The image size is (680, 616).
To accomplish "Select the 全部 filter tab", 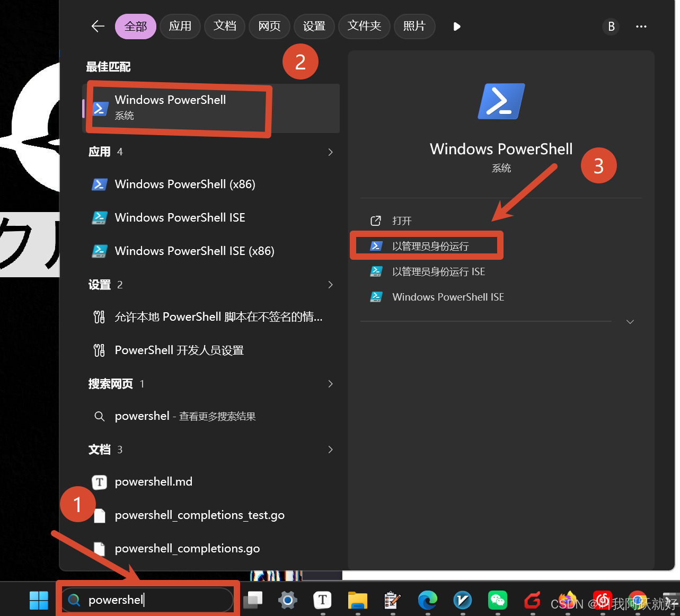I will click(136, 27).
